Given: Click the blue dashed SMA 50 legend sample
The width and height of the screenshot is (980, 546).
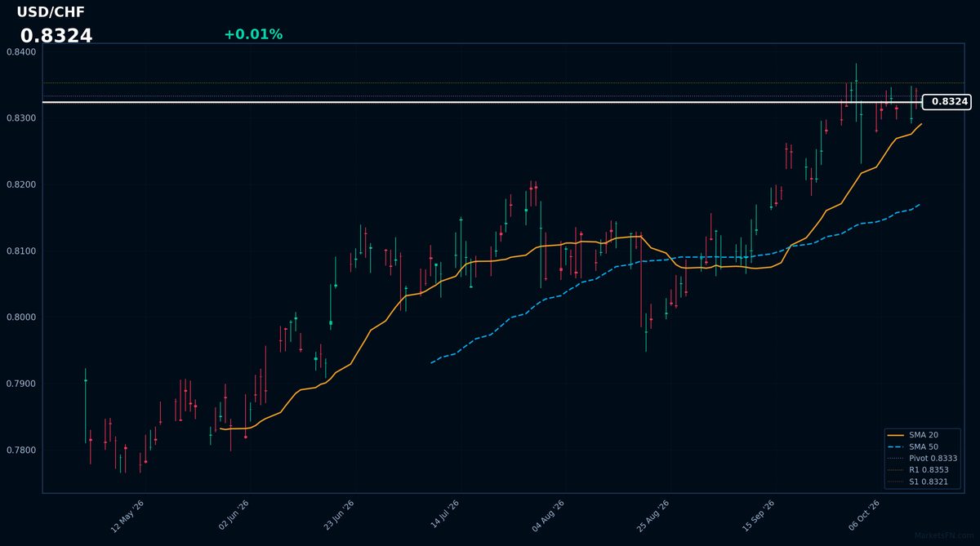Looking at the screenshot, I should click(896, 446).
